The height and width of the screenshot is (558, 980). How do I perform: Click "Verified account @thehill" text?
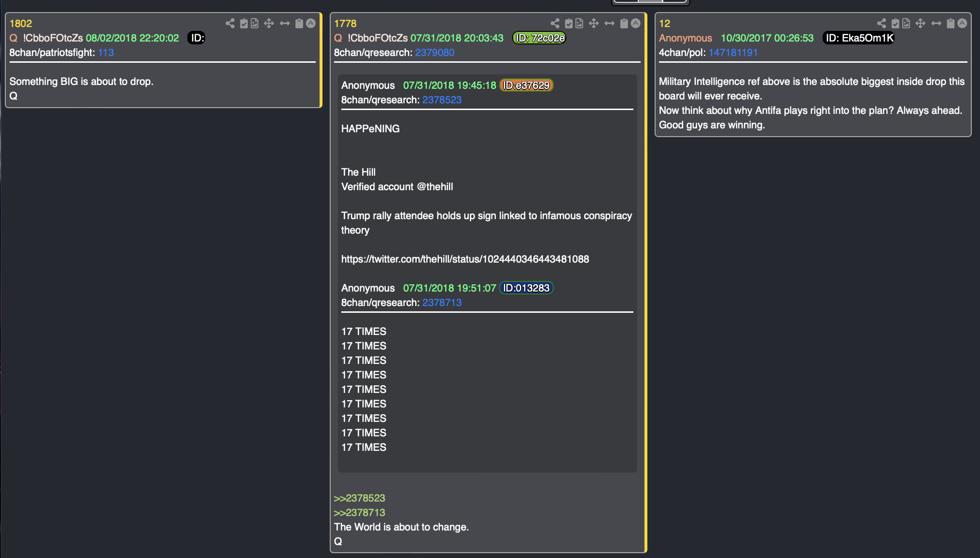(397, 186)
